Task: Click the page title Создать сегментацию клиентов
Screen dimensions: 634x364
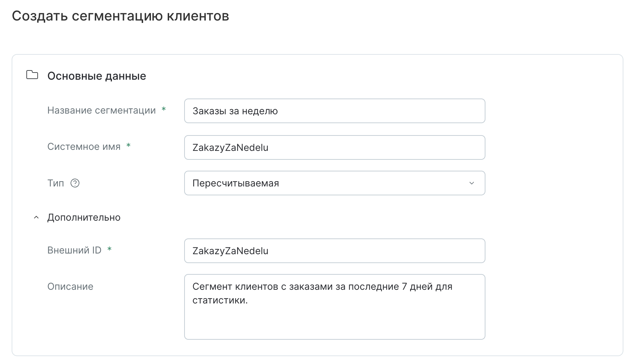Action: [x=121, y=15]
